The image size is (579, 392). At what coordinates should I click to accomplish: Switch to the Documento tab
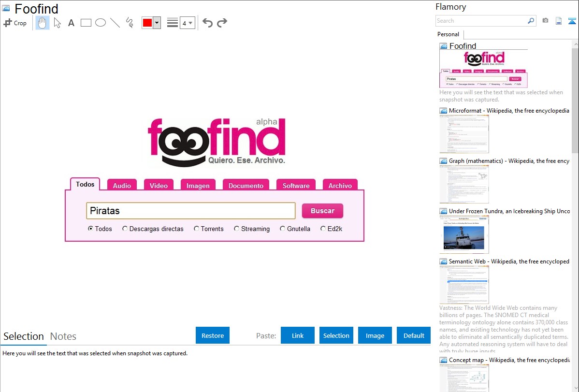pos(246,185)
